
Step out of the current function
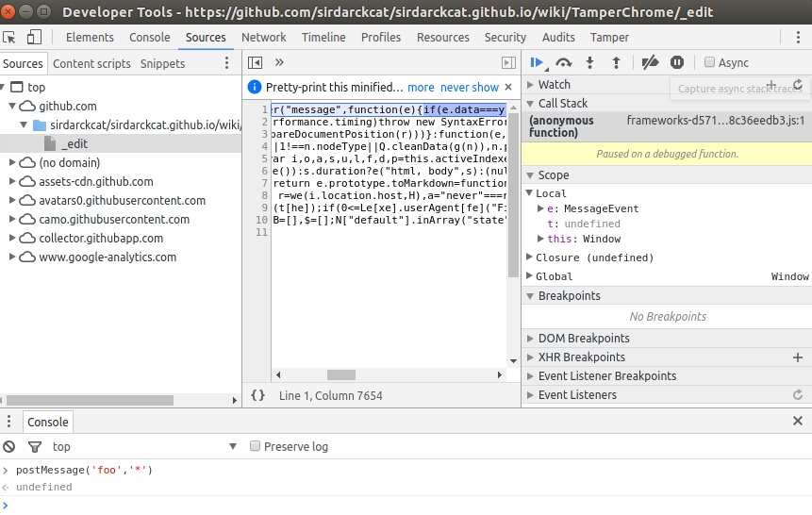[x=617, y=62]
